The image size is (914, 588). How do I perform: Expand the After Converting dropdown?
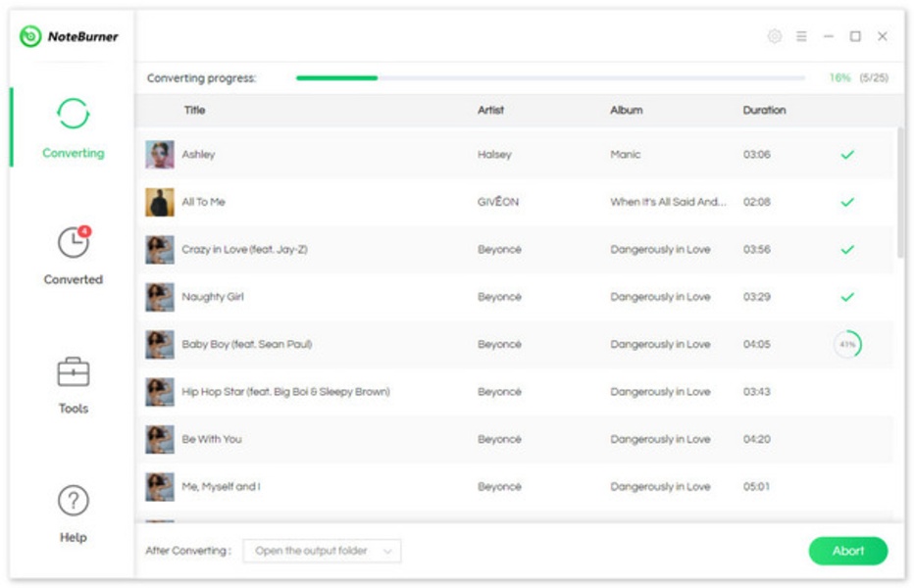pos(322,551)
